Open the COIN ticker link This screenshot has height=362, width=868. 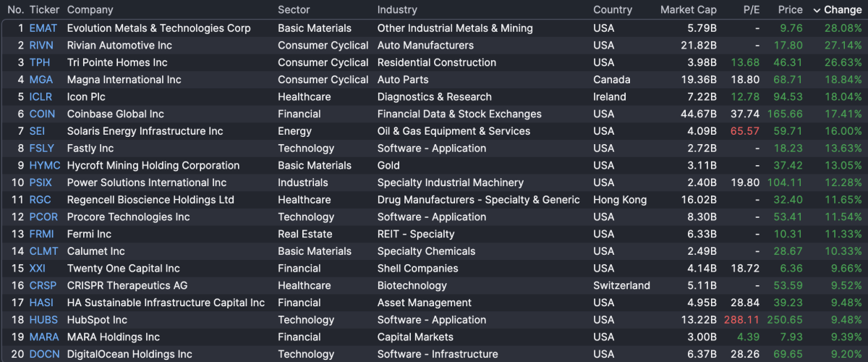(42, 114)
